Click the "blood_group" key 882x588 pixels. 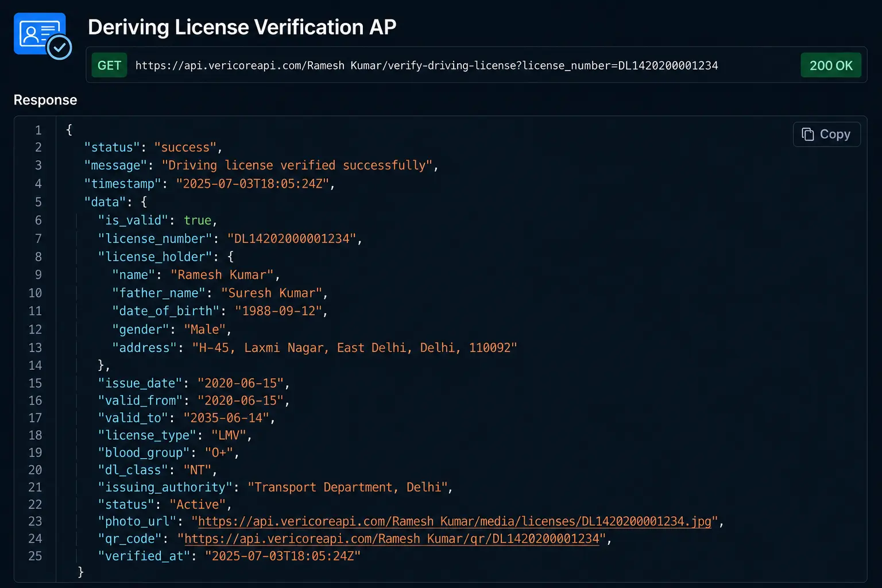coord(144,452)
